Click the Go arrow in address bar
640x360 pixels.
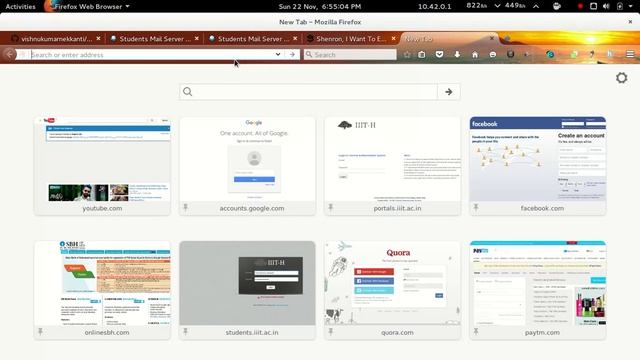(292, 54)
